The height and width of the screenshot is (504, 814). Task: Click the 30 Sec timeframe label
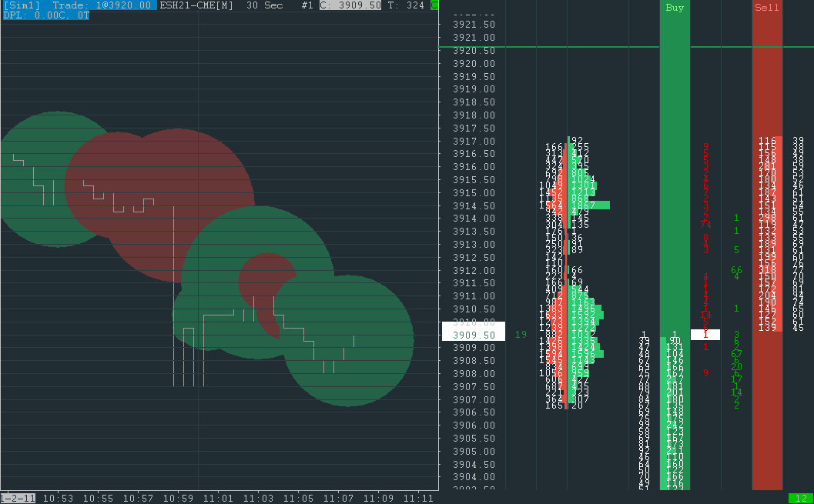tap(265, 5)
